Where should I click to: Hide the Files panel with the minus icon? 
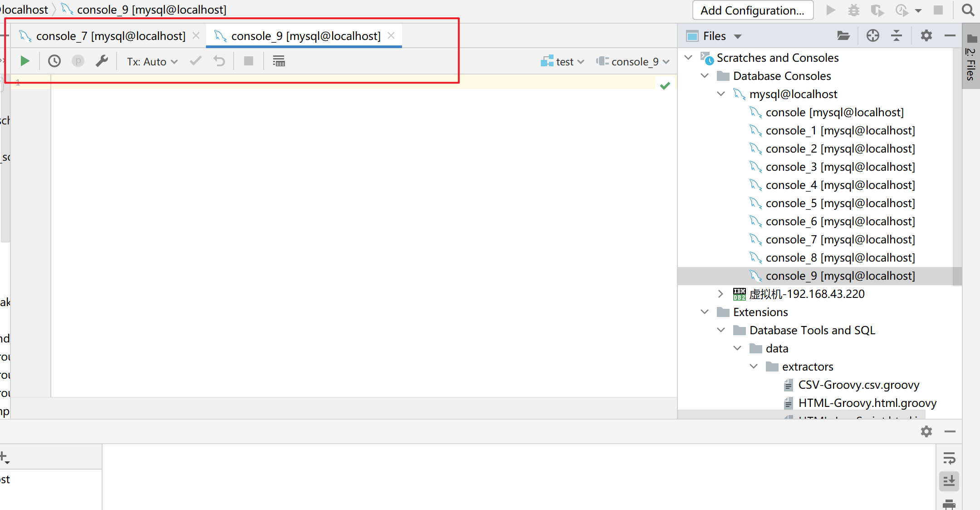pyautogui.click(x=950, y=35)
